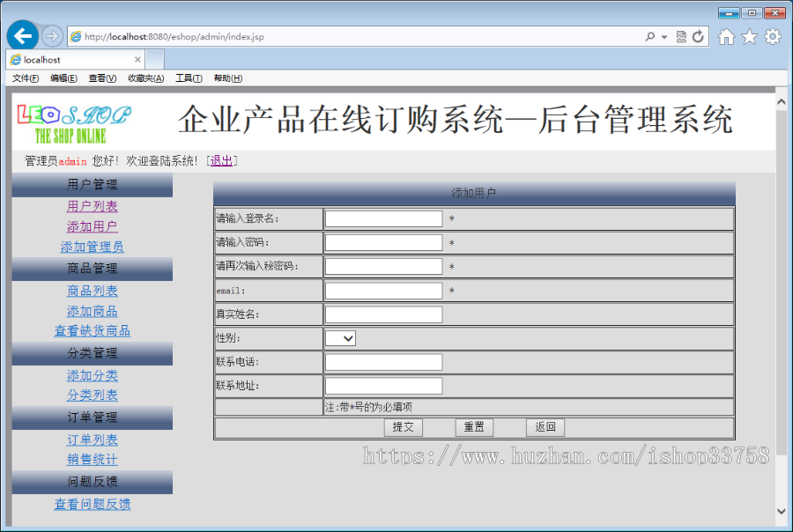The height and width of the screenshot is (532, 793).
Task: Open the 文件 menu
Action: coord(24,78)
